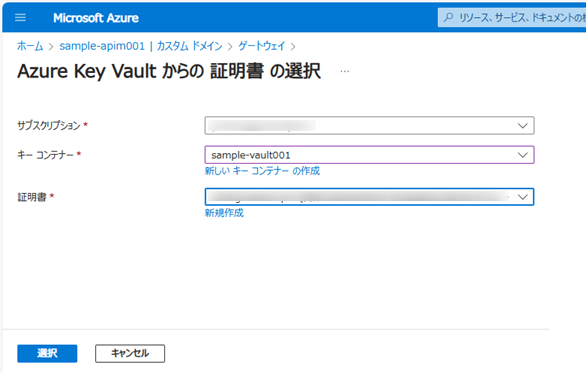
Task: Open the ellipsis more options menu
Action: (x=345, y=71)
